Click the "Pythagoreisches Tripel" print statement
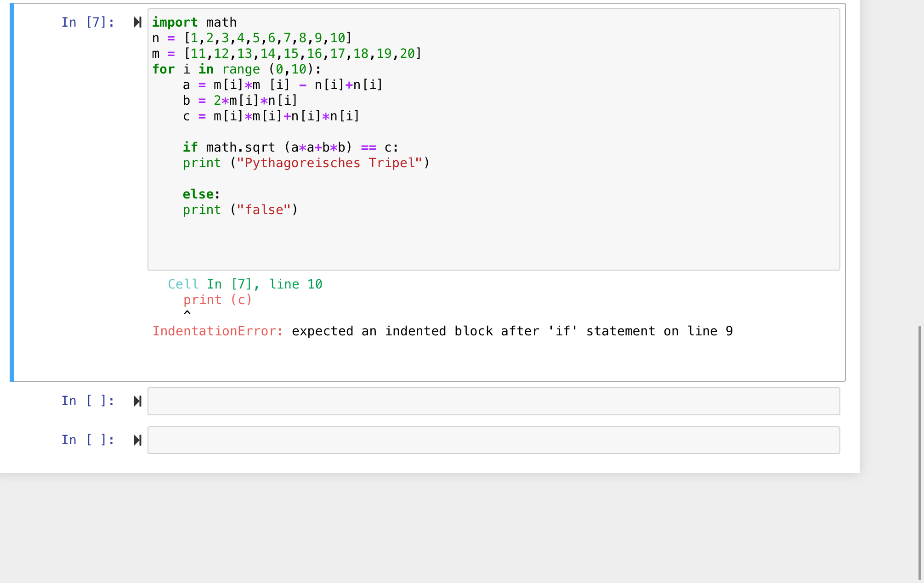This screenshot has height=583, width=924. (x=306, y=163)
